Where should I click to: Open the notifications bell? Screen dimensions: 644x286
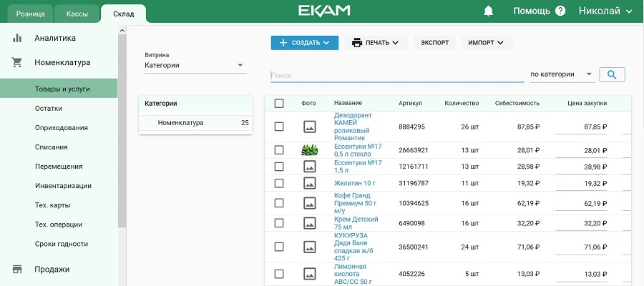[488, 11]
